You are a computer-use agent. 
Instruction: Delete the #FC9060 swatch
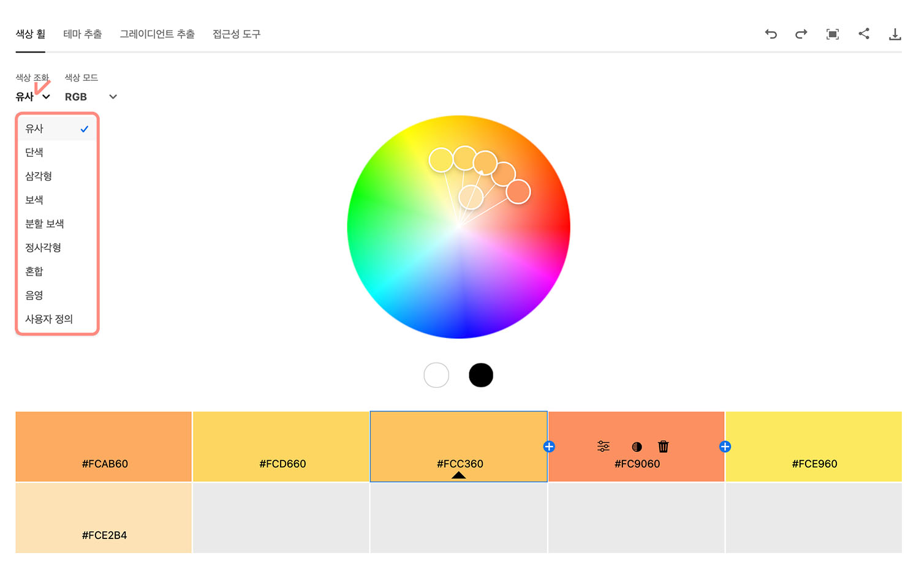tap(664, 447)
